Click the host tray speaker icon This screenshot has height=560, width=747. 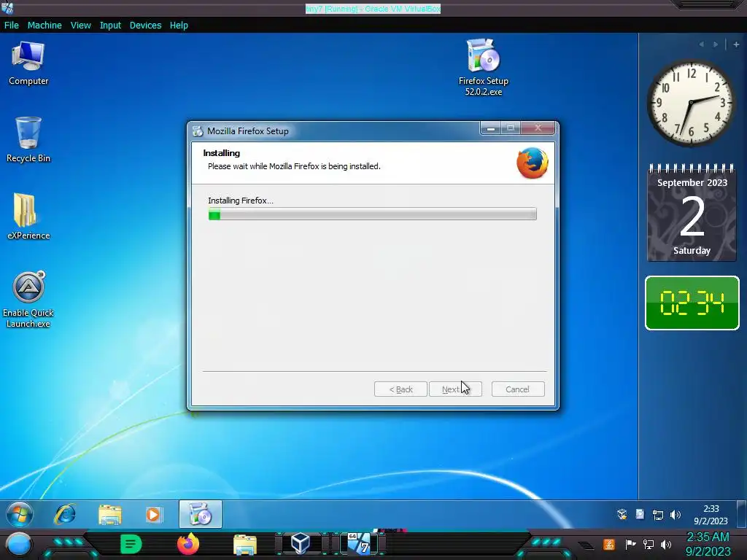point(666,544)
